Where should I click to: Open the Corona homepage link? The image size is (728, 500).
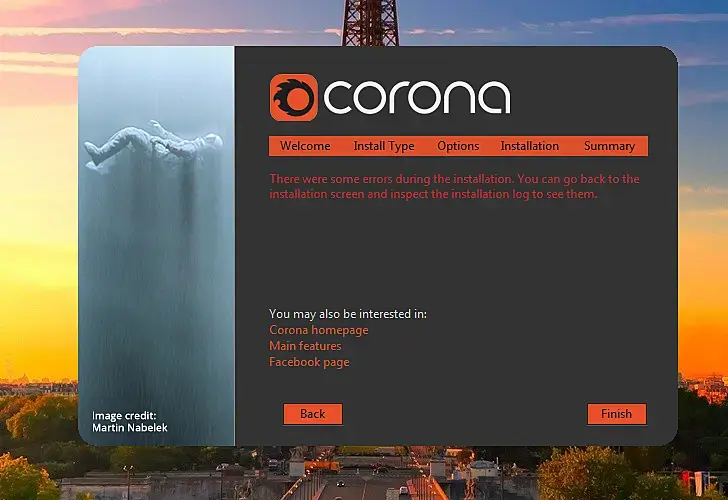(x=318, y=330)
